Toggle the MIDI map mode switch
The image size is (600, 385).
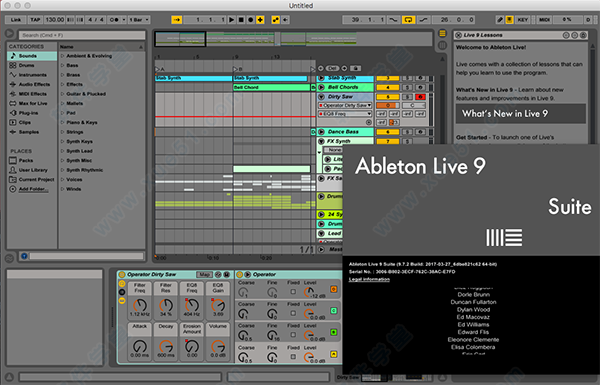(x=545, y=20)
